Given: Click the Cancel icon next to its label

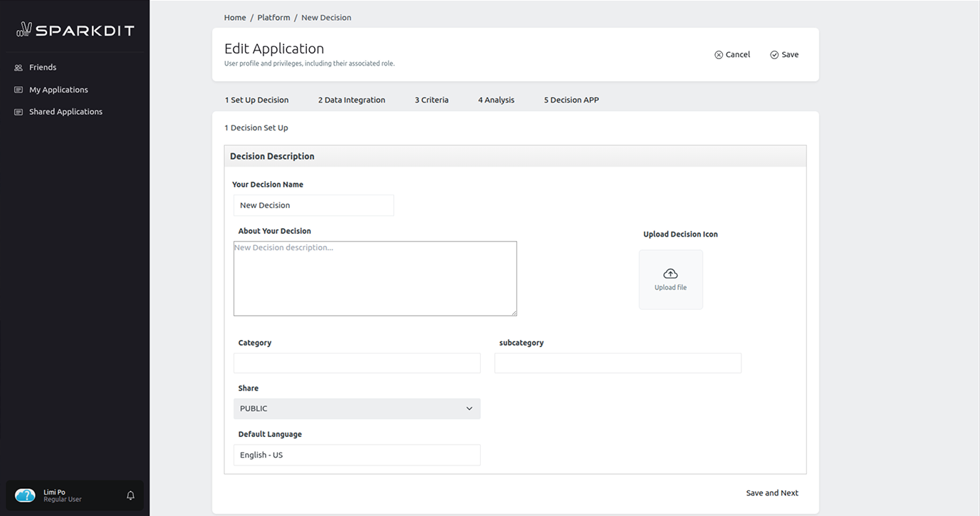Looking at the screenshot, I should point(719,54).
